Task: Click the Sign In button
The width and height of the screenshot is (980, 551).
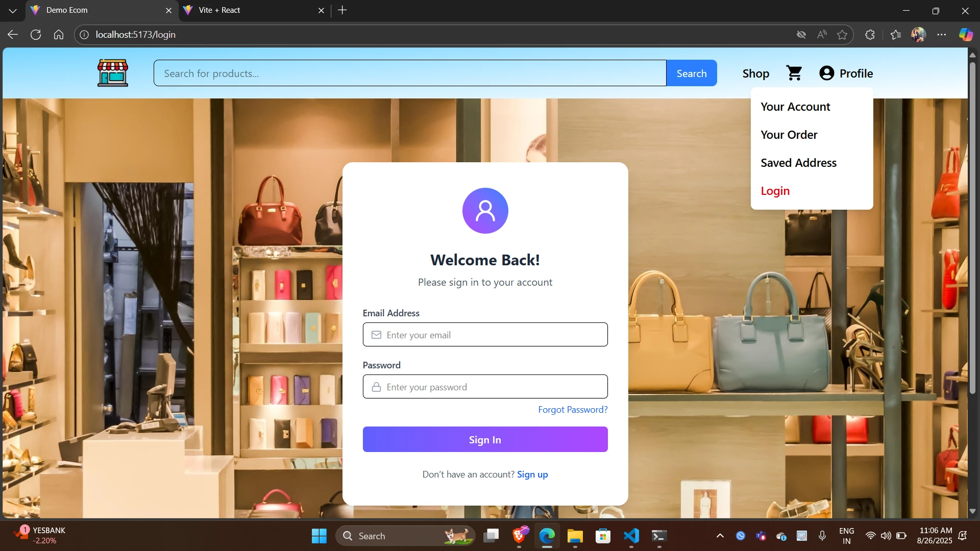Action: [x=485, y=439]
